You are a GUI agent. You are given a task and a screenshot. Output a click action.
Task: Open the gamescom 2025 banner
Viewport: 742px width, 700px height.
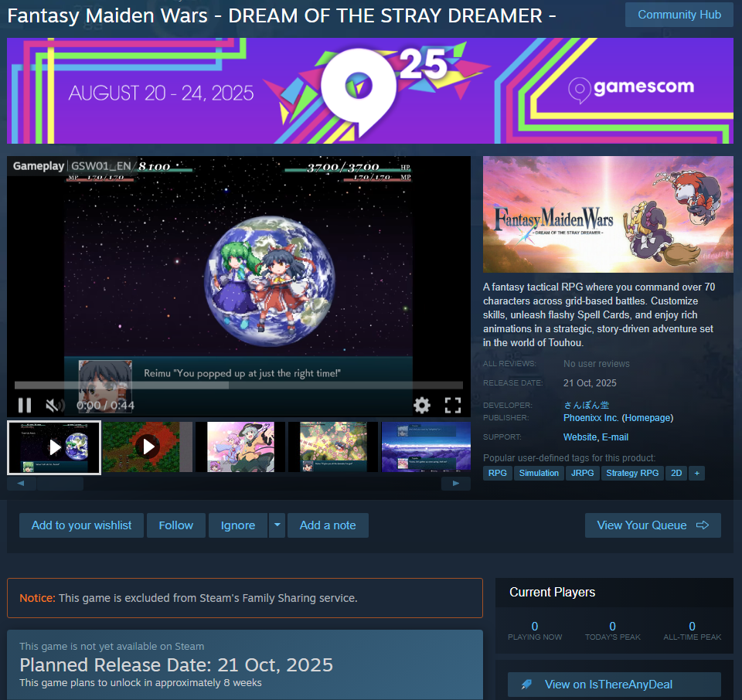[x=370, y=91]
